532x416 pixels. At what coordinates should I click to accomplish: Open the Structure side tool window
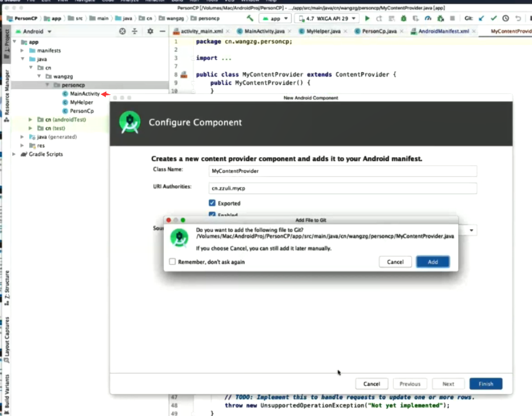tap(6, 287)
